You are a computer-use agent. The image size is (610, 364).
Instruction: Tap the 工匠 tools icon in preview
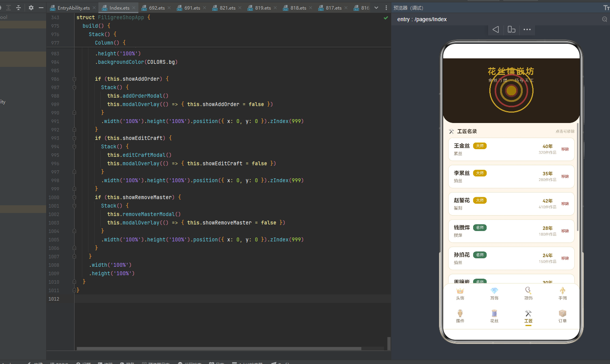coord(529,313)
